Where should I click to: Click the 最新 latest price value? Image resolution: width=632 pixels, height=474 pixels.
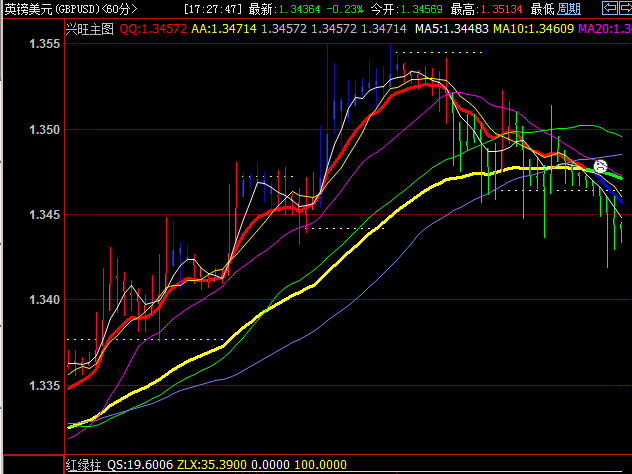coord(296,9)
